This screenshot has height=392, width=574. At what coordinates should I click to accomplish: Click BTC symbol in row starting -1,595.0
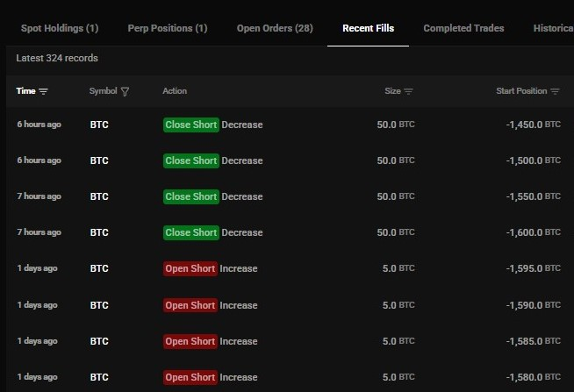click(x=99, y=268)
